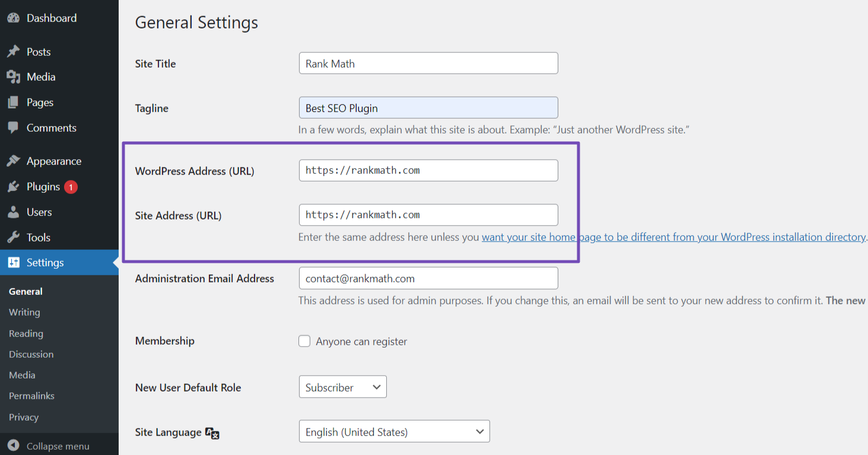Screen dimensions: 868x455
Task: Focus the Site Title field
Action: (x=428, y=63)
